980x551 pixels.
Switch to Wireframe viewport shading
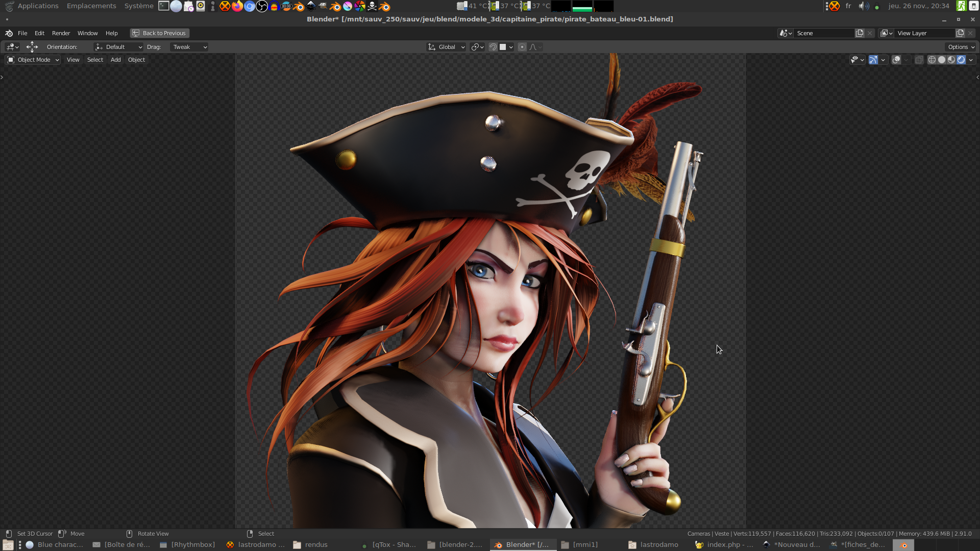(x=932, y=60)
